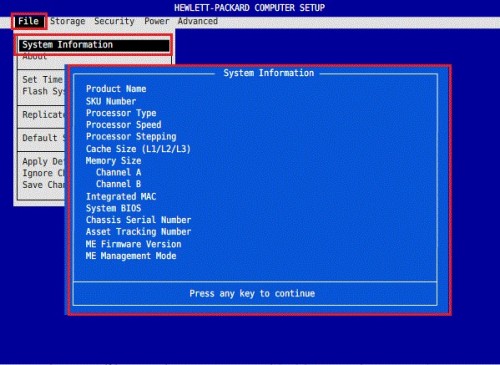500x365 pixels.
Task: Click the 'Processor Type' row
Action: pos(121,113)
